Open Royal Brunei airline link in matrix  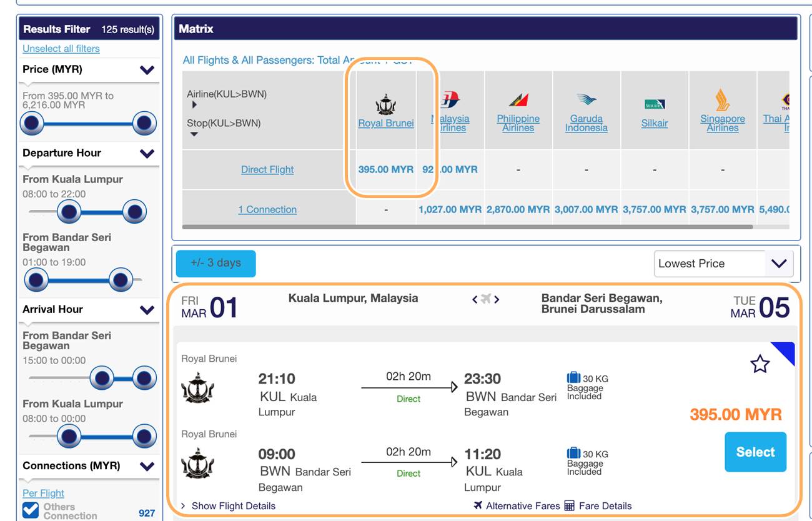pyautogui.click(x=386, y=123)
